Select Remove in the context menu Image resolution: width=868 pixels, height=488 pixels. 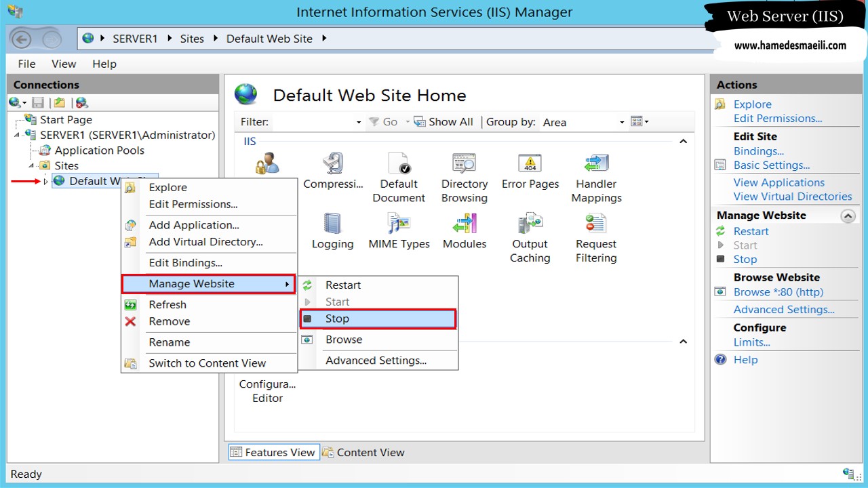click(x=209, y=321)
